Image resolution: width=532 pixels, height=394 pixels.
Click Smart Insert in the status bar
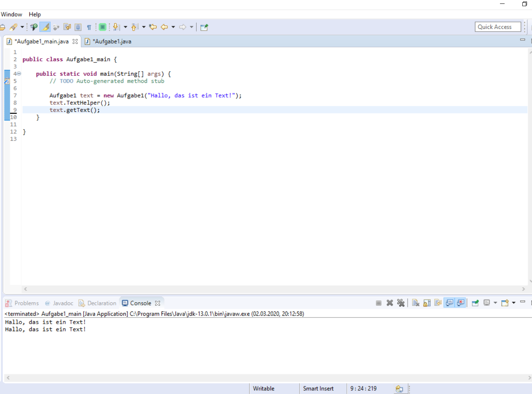pos(318,388)
